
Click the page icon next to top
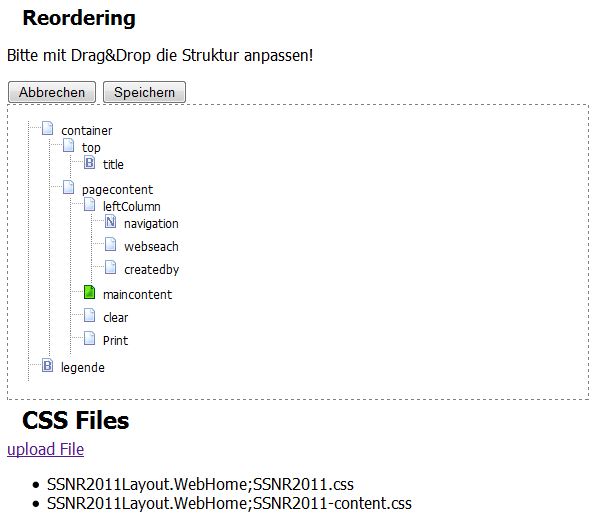click(69, 146)
